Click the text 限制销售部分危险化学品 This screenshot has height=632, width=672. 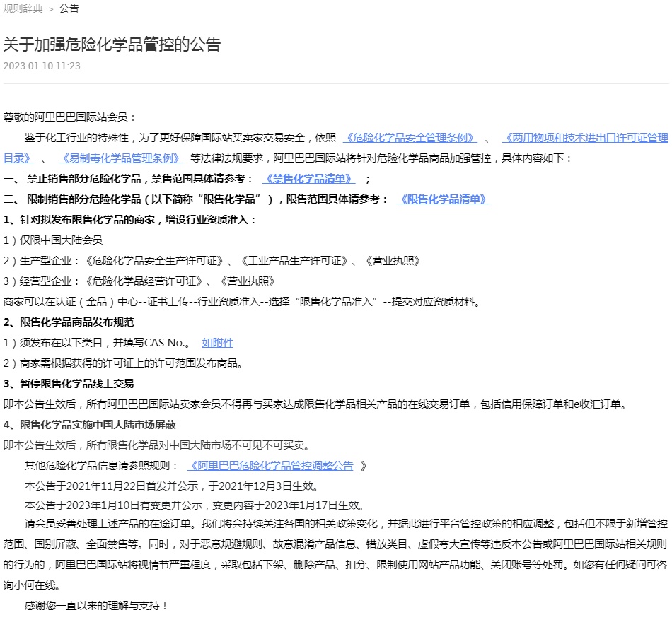(x=84, y=199)
